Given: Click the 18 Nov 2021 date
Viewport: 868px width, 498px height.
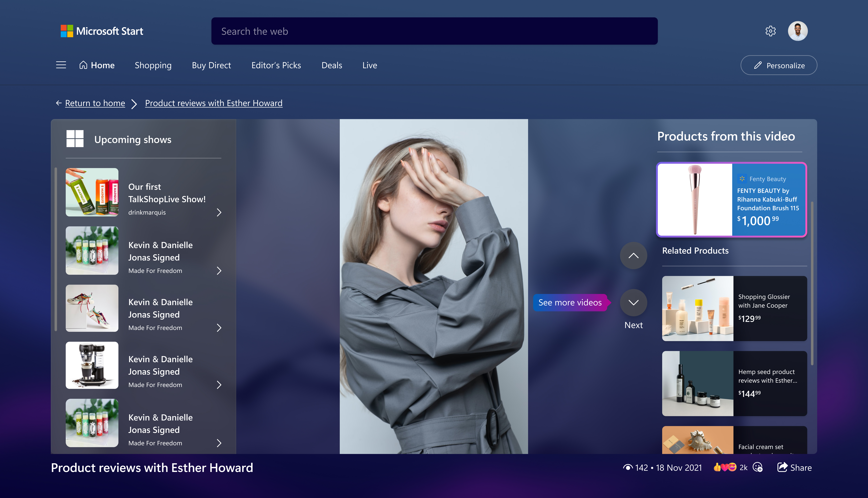Looking at the screenshot, I should tap(679, 468).
